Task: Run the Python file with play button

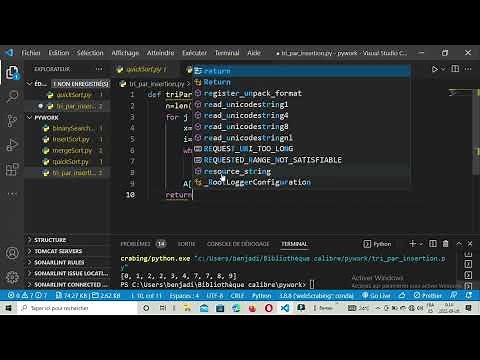Action: pyautogui.click(x=435, y=69)
